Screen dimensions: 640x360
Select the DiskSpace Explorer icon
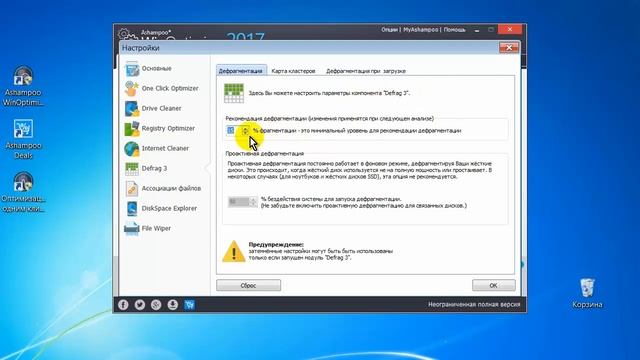tap(132, 209)
